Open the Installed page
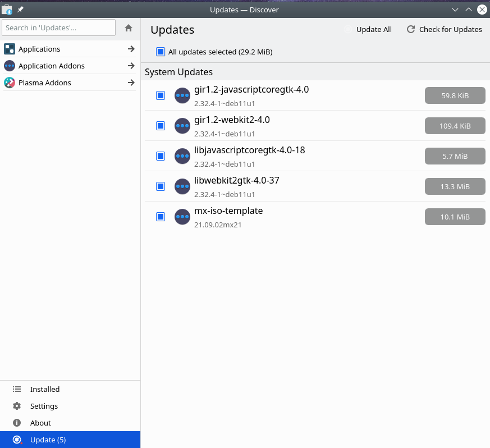This screenshot has width=490, height=448. (x=70, y=389)
